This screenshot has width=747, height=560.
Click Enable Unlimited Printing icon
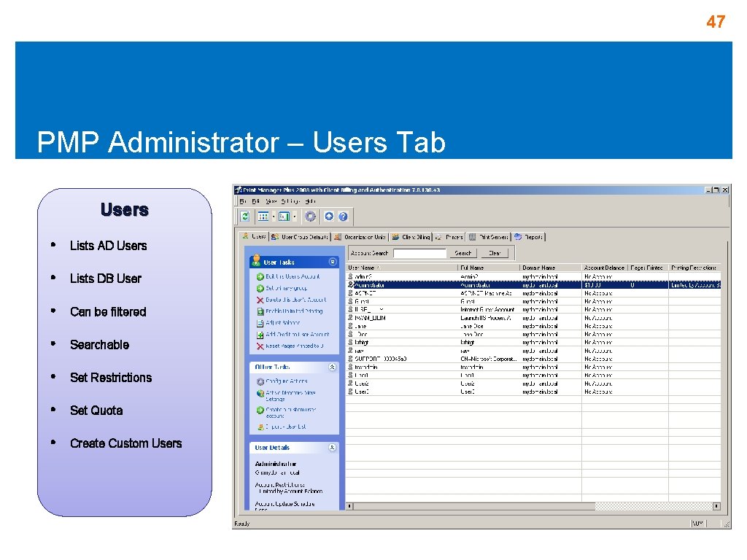[260, 311]
